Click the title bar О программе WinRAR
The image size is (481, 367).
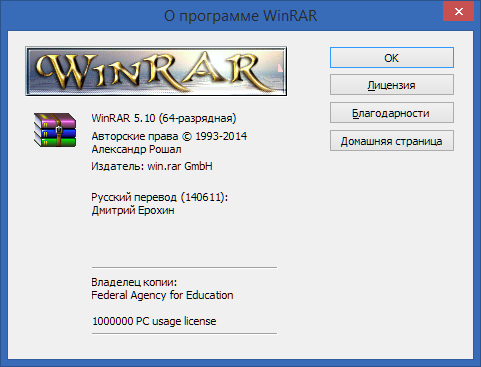[x=240, y=16]
